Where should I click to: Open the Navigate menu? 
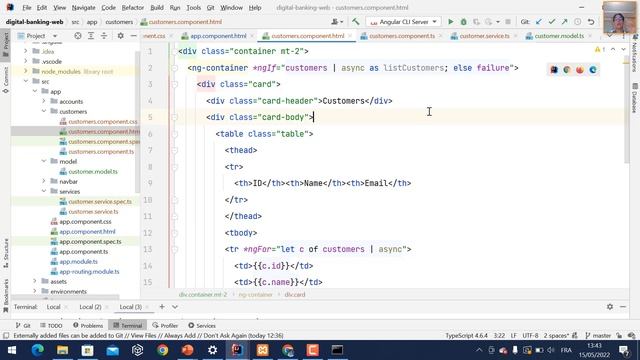[83, 7]
